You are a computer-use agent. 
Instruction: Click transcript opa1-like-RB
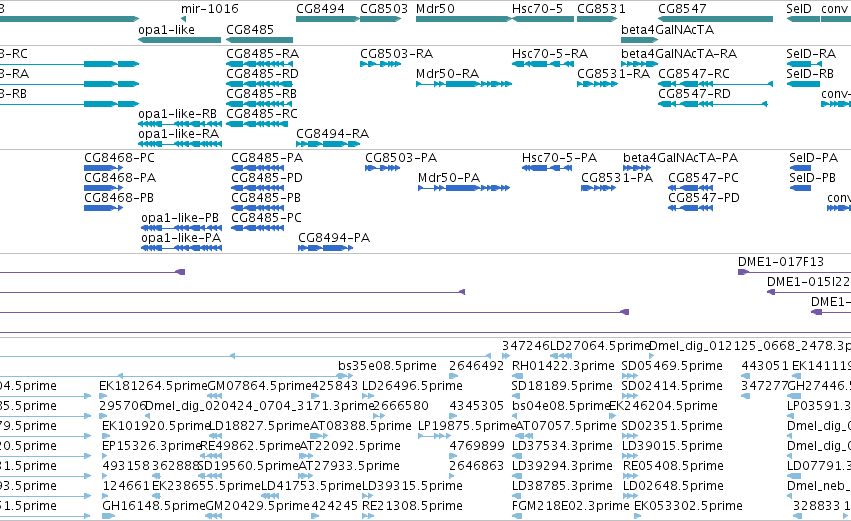[180, 124]
